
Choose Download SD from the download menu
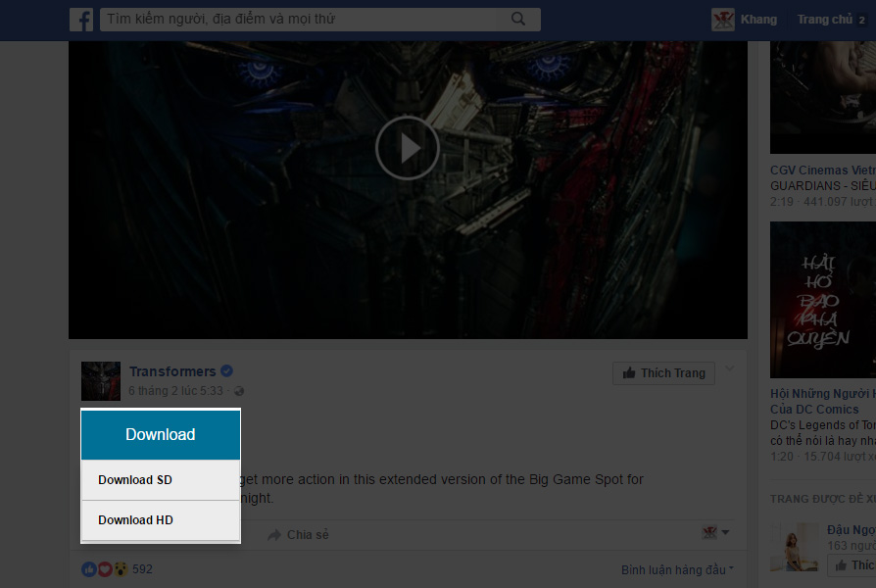[134, 480]
